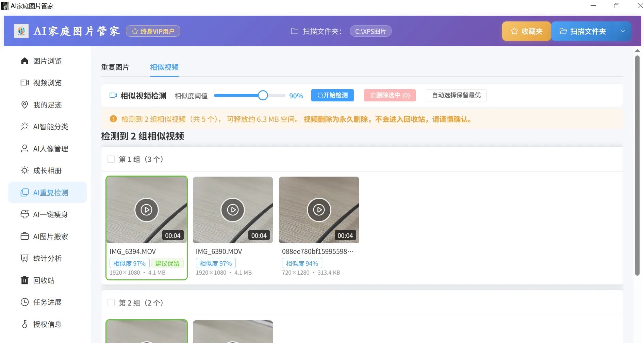Play 088ee780bf15995598 video
The height and width of the screenshot is (343, 644).
[x=319, y=210]
